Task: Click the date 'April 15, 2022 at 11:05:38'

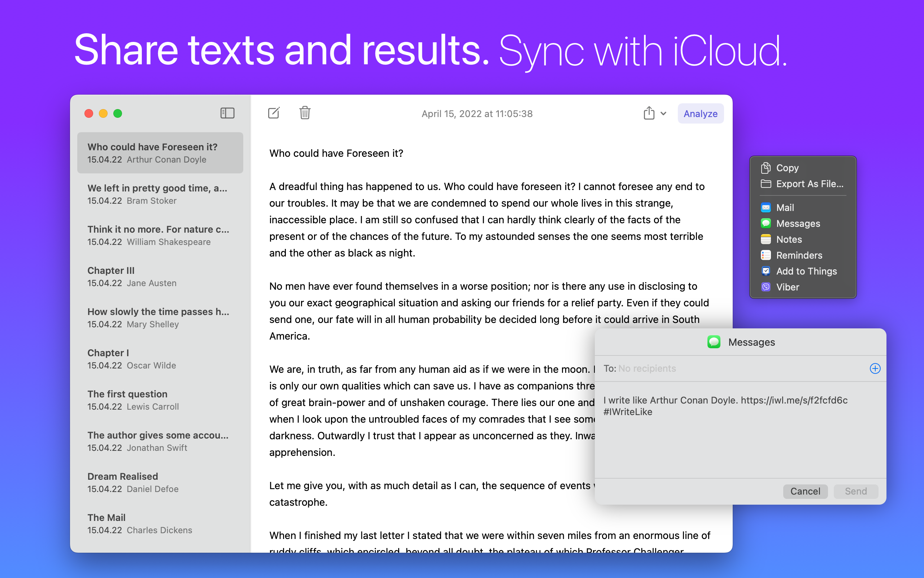Action: point(477,113)
